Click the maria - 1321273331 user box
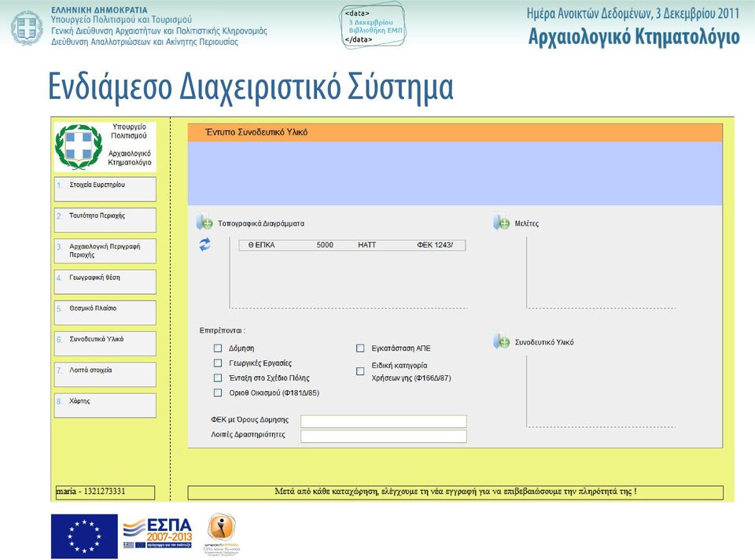Viewport: 755px width, 560px height. (105, 492)
